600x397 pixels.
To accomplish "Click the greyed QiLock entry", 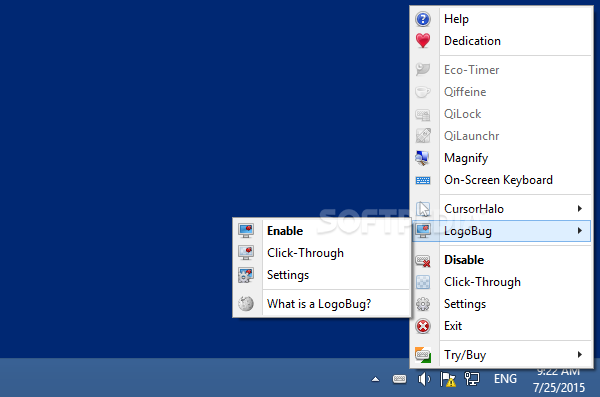I will point(502,114).
